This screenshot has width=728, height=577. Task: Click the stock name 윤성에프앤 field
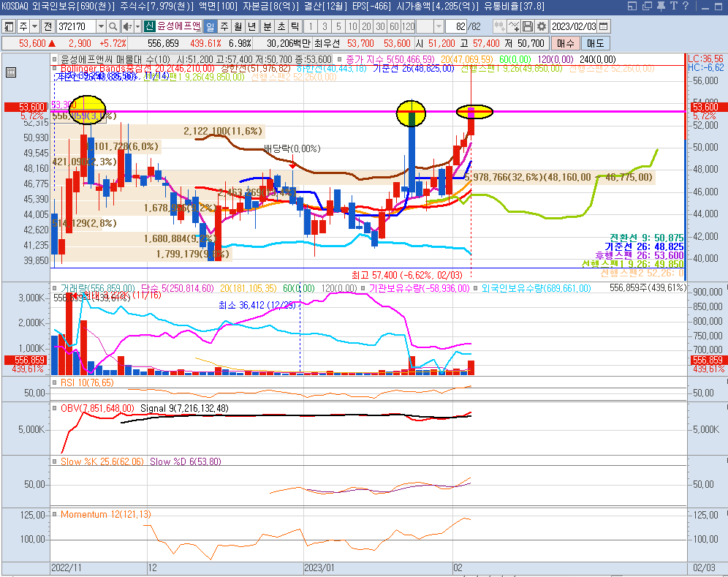[179, 26]
